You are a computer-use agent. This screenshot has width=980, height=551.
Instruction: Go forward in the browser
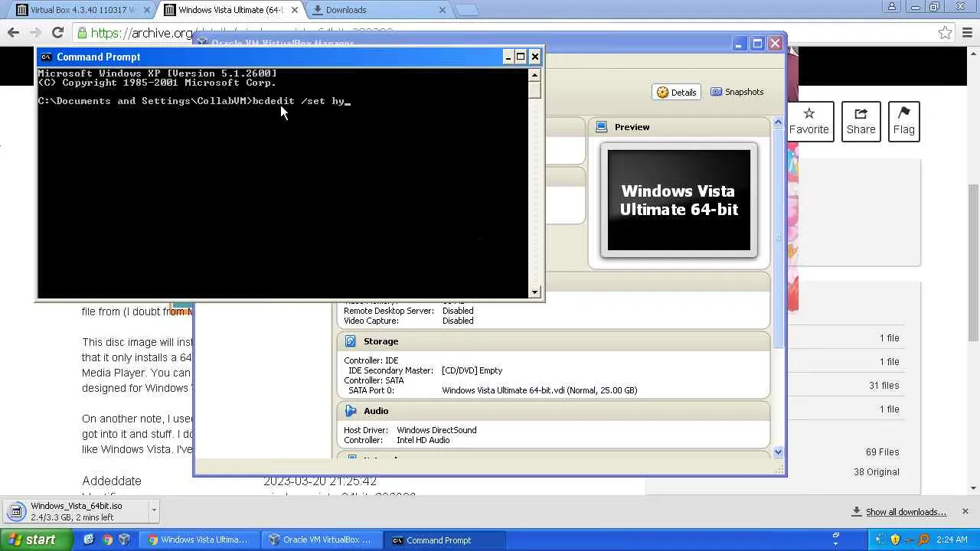(35, 32)
